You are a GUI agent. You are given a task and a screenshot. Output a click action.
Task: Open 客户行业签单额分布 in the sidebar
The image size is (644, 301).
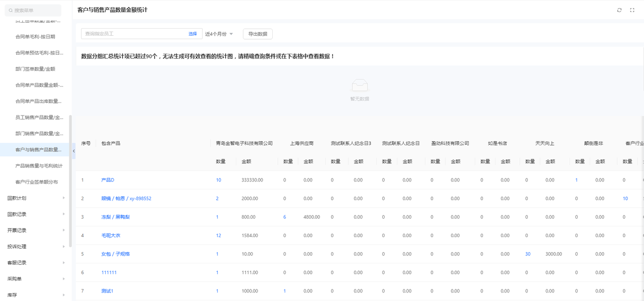click(36, 182)
